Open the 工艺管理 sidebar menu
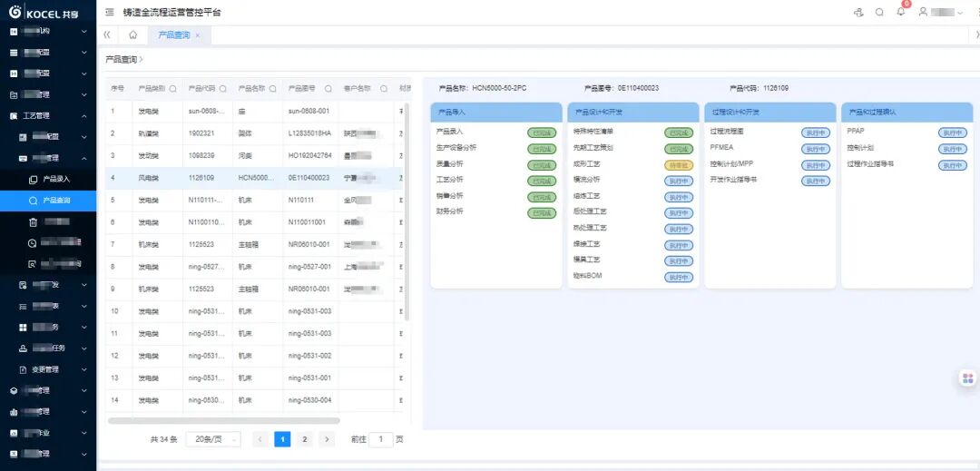The height and width of the screenshot is (471, 980). pyautogui.click(x=48, y=115)
